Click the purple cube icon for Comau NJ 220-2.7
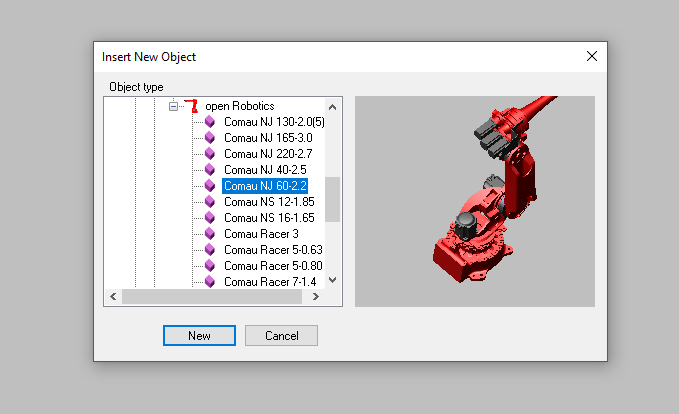The image size is (679, 414). click(x=210, y=154)
